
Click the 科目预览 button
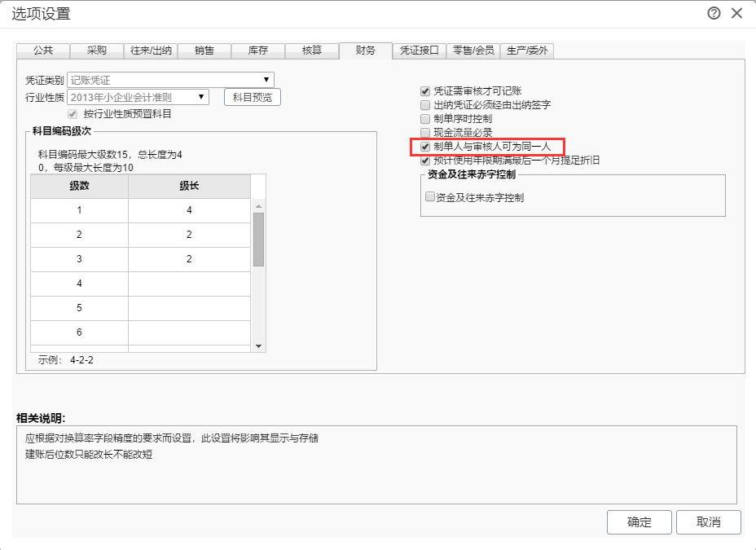(252, 97)
